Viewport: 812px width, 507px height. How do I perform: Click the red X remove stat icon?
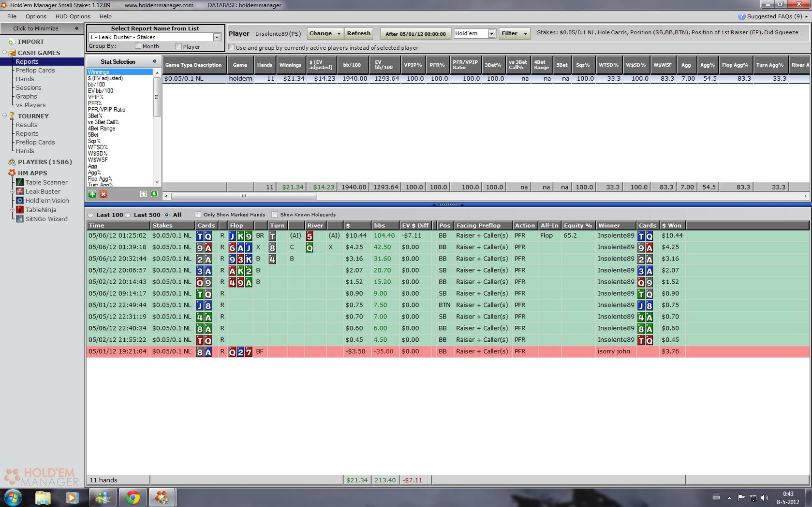(103, 194)
